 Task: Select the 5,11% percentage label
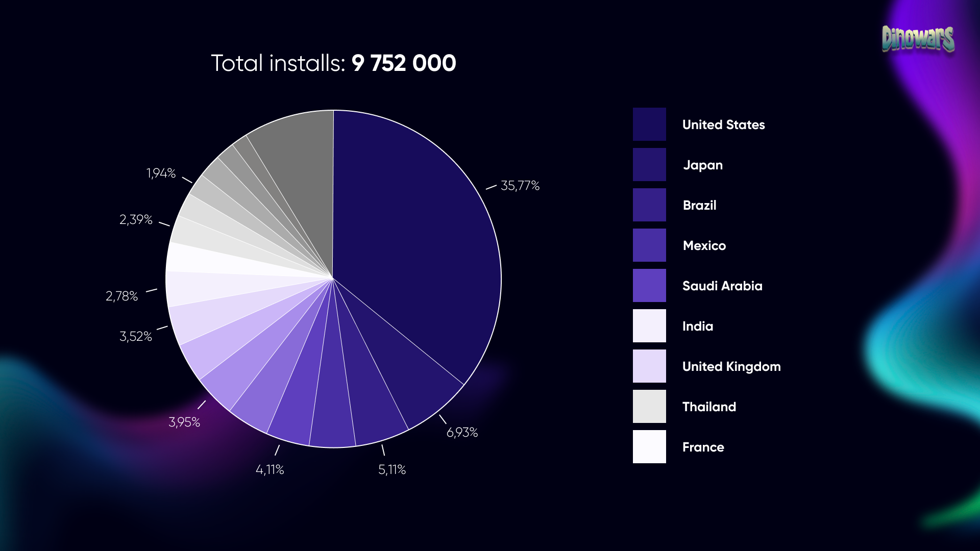(391, 470)
